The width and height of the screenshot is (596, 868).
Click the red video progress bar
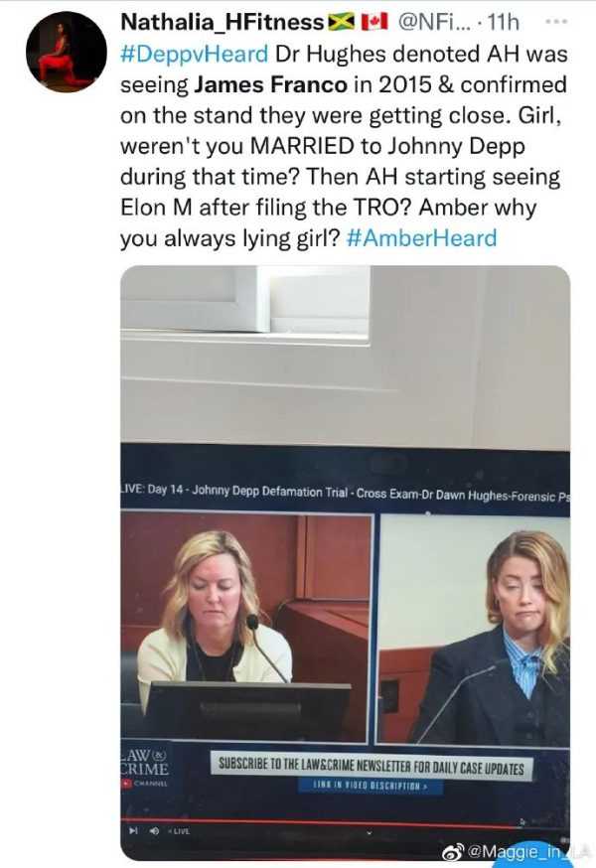(321, 821)
